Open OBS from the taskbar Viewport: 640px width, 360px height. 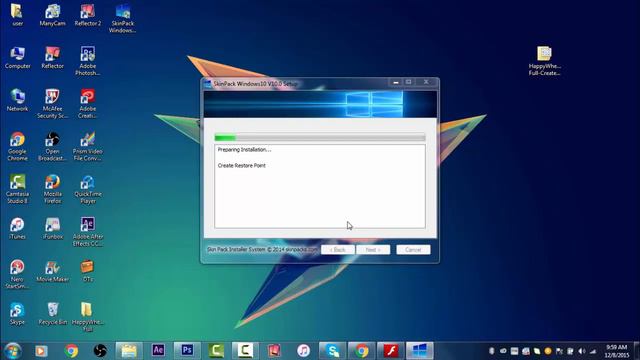[100, 351]
